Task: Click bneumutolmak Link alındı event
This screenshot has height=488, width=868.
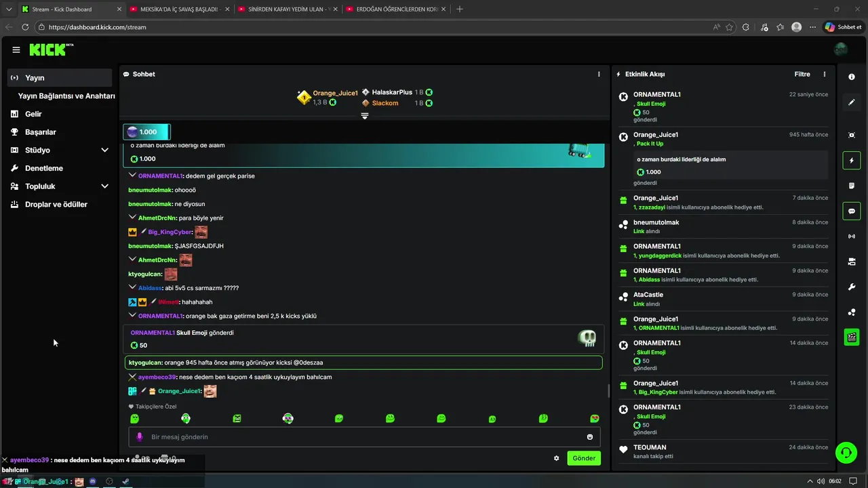Action: [723, 226]
